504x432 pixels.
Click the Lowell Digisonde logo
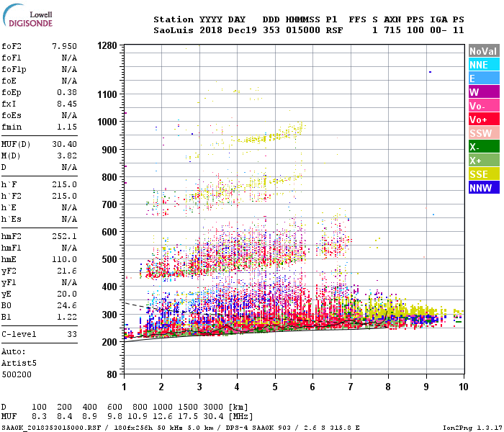[x=27, y=16]
